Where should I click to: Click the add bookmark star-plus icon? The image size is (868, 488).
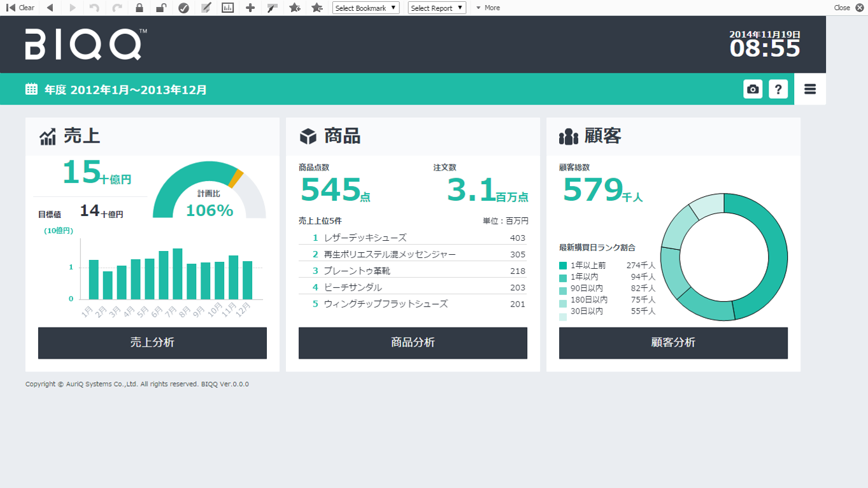click(295, 8)
